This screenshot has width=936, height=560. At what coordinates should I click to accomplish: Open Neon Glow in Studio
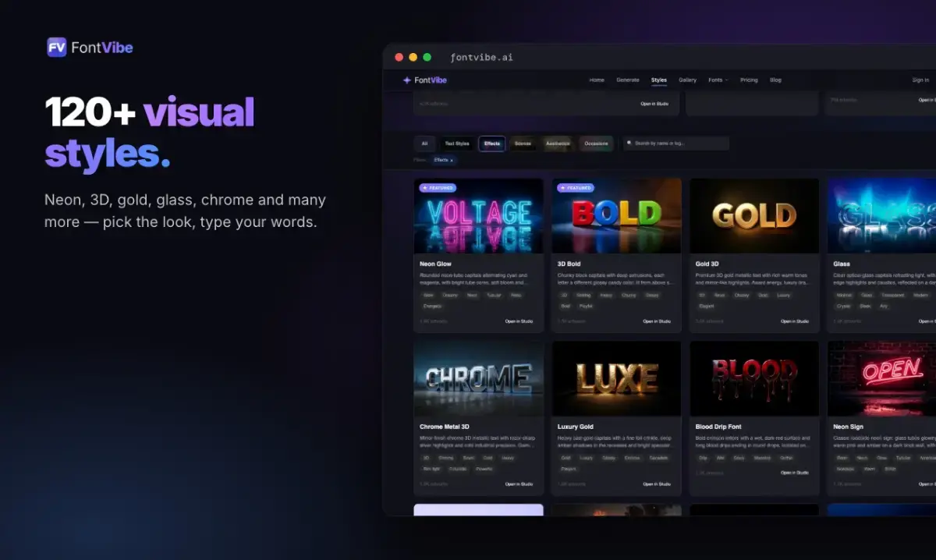(x=519, y=321)
